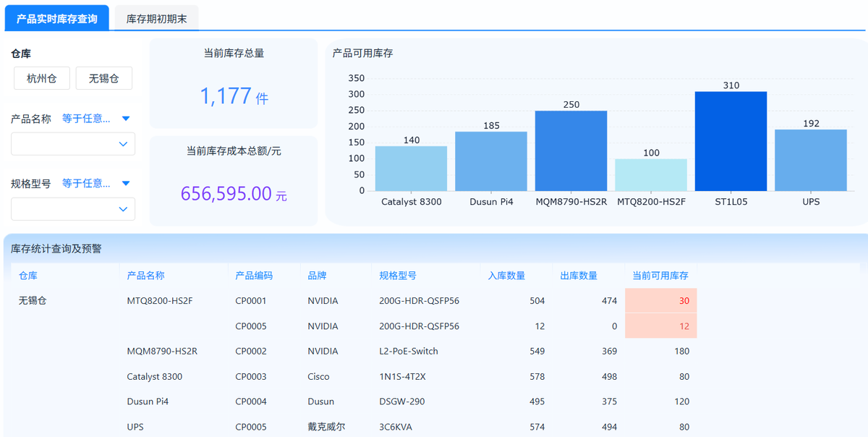Screen dimensions: 868x437
Task: Click the 入库数量 column header
Action: click(x=506, y=276)
